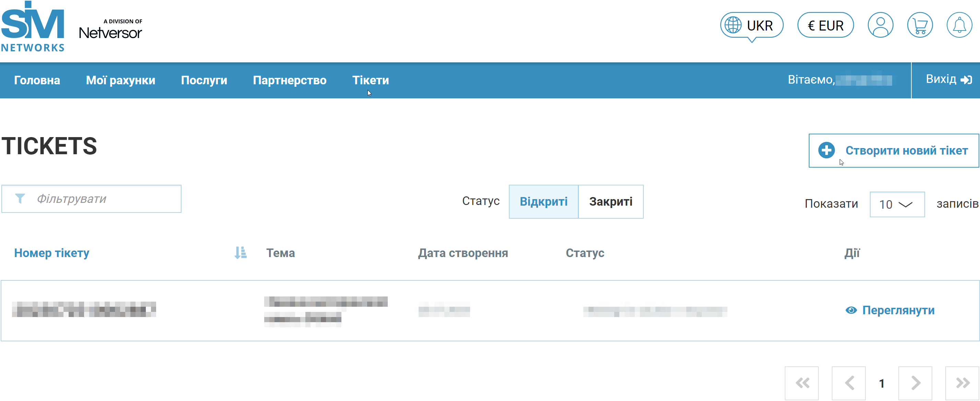Click the eye icon next to Переглянути

[851, 311]
